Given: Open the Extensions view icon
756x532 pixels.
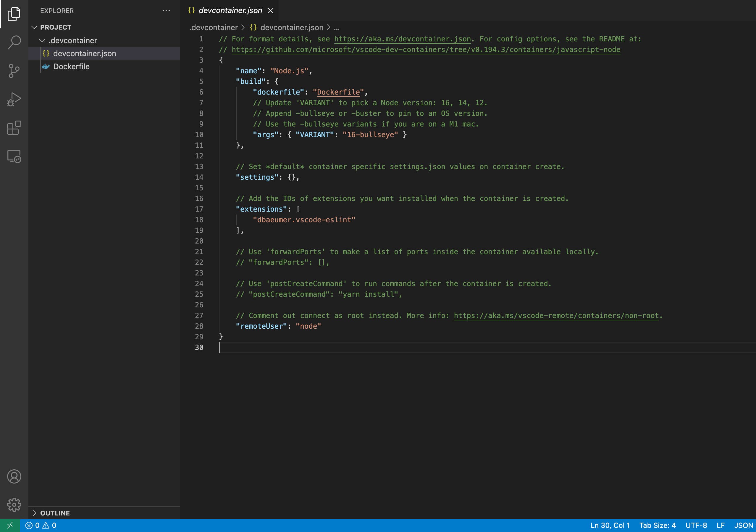Looking at the screenshot, I should 14,128.
